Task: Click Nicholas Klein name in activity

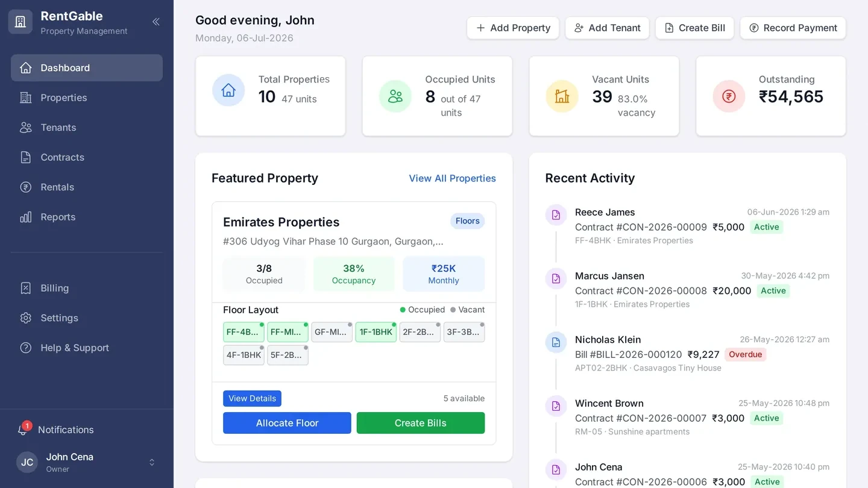Action: pyautogui.click(x=608, y=340)
